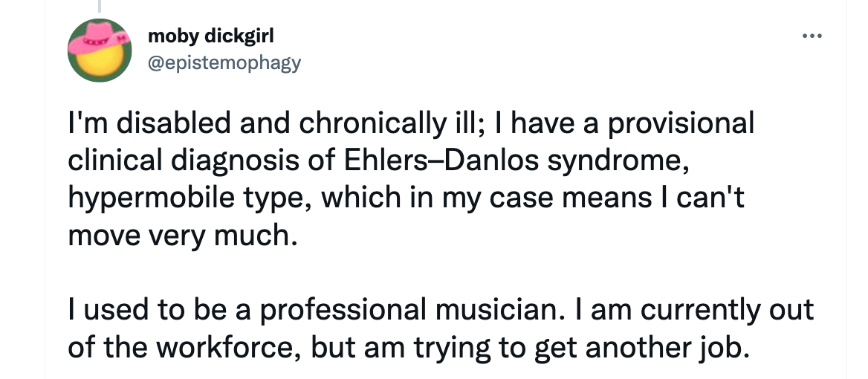Click the pink hat on the avatar
Screen dimensions: 868x379
click(x=99, y=38)
